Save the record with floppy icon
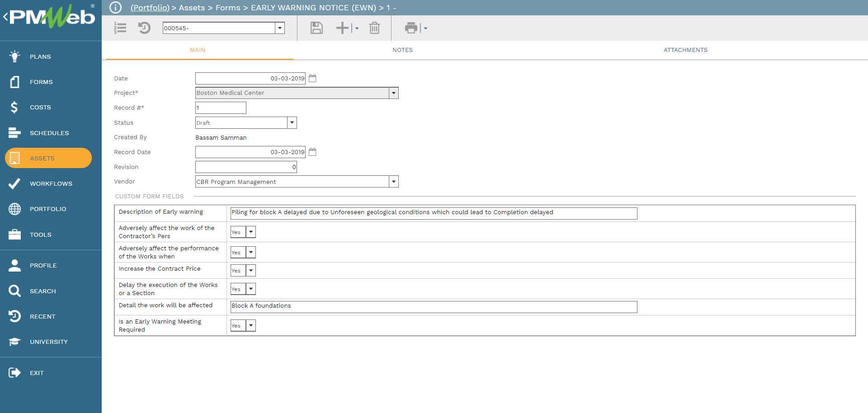This screenshot has width=868, height=413. (x=316, y=28)
